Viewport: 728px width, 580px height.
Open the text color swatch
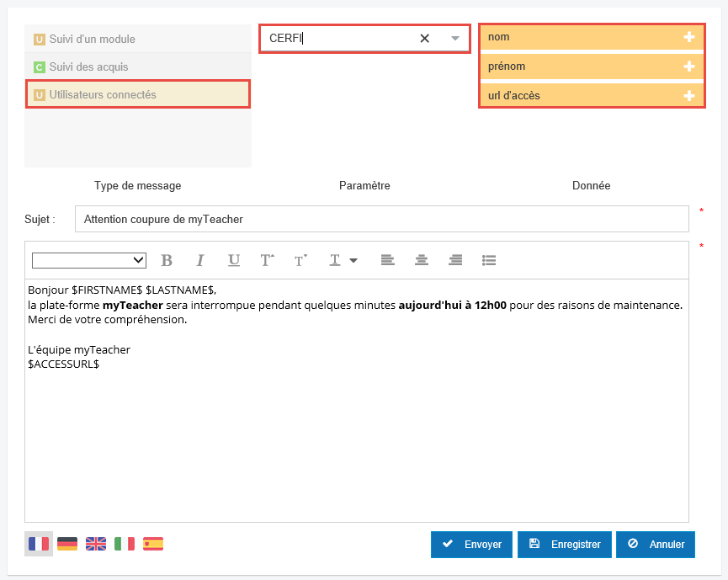(x=334, y=260)
